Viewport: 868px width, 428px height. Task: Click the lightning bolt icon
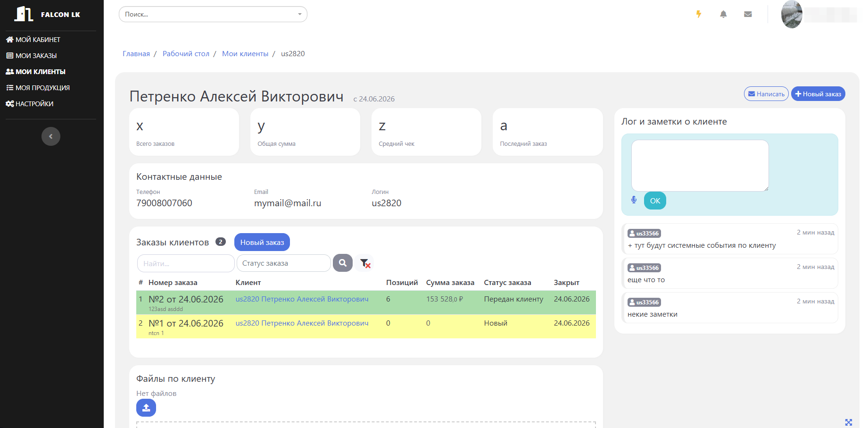(699, 14)
